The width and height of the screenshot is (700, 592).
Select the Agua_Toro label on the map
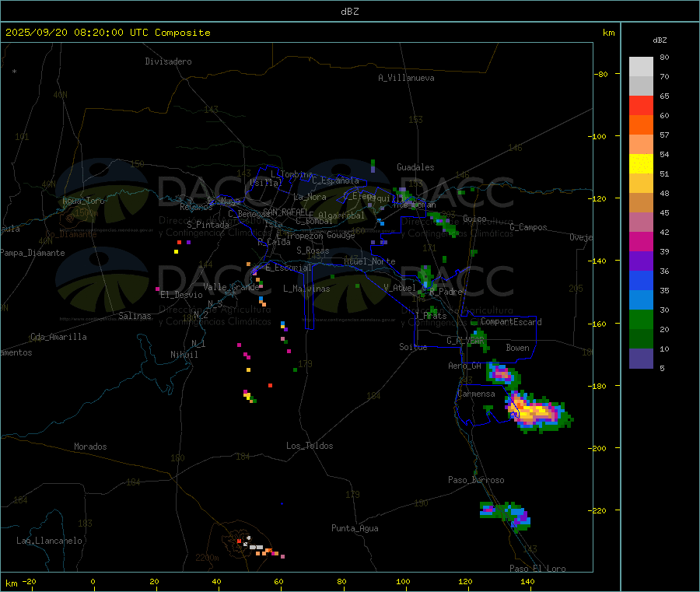pos(83,201)
